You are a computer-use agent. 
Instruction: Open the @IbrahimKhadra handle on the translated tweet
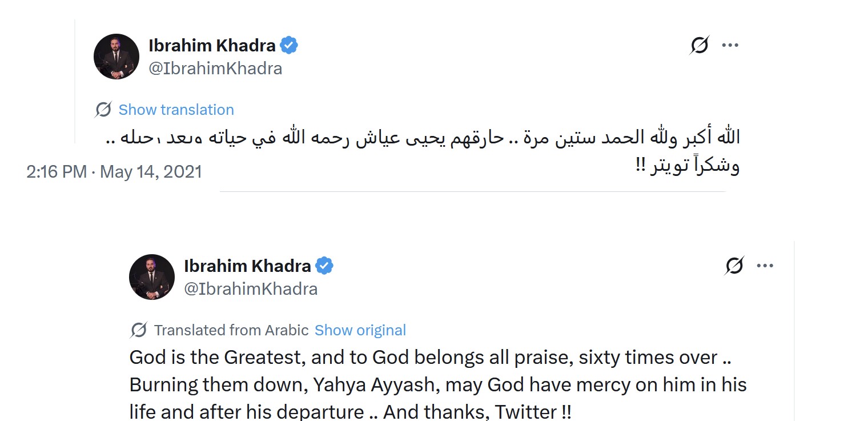tap(251, 289)
